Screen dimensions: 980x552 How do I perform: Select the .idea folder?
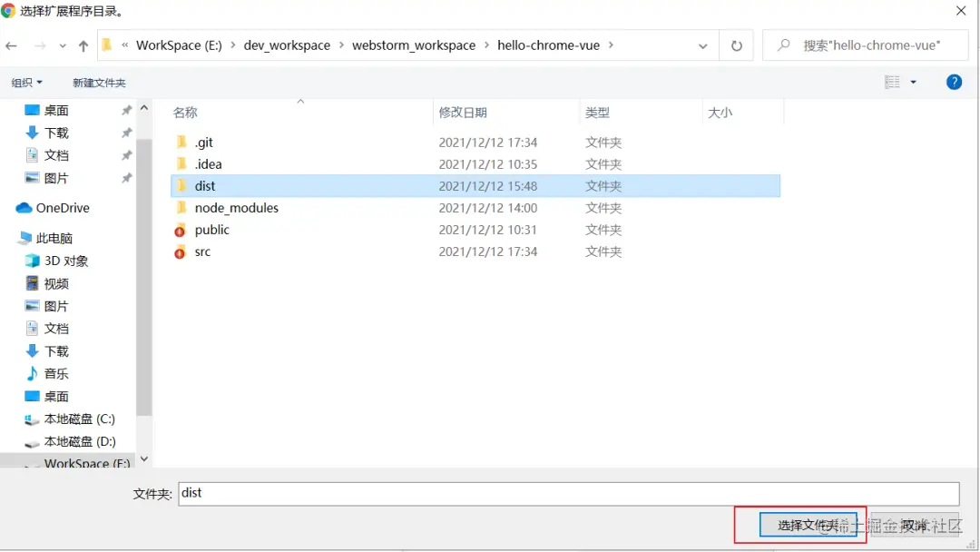point(208,164)
